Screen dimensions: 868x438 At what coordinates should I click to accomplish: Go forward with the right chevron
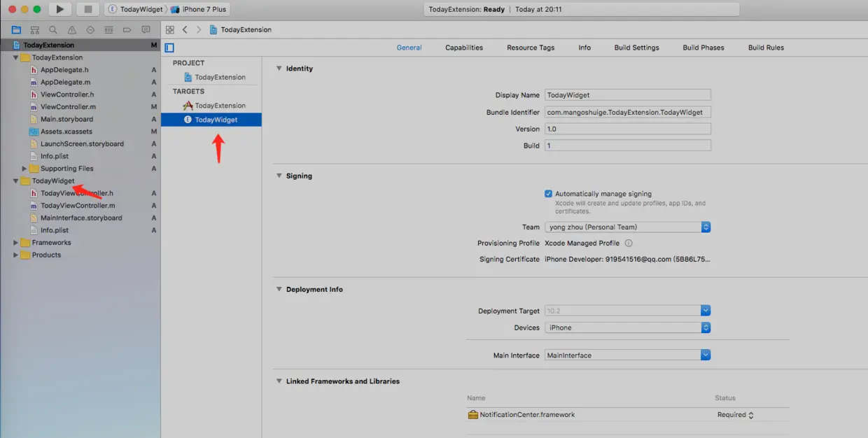point(199,30)
